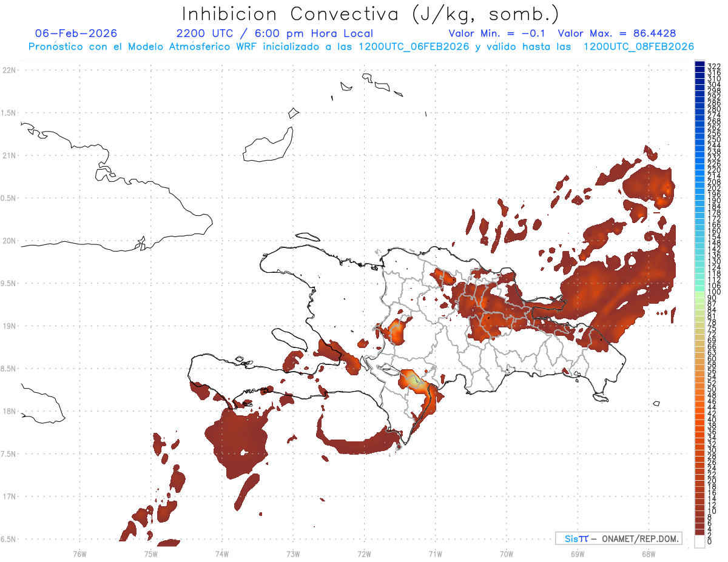Click the longitude label "74W"
728x562 pixels.
pyautogui.click(x=222, y=554)
